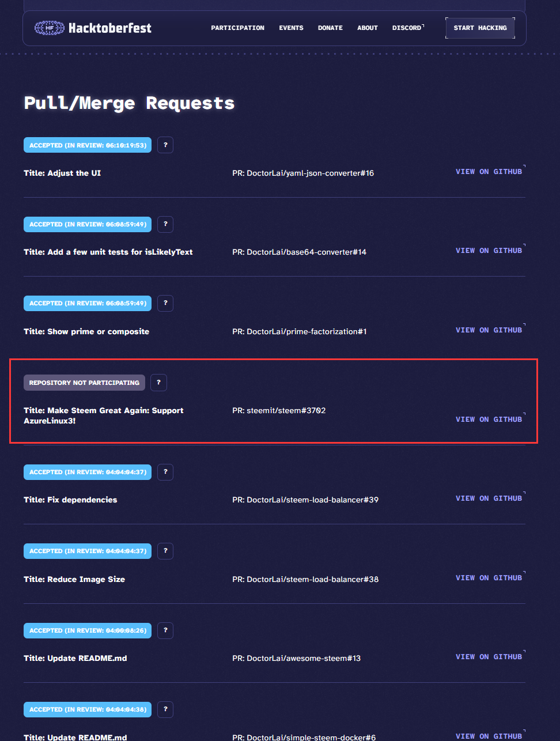The image size is (560, 741).
Task: View yaml-json-converter#16 on GitHub
Action: 489,172
